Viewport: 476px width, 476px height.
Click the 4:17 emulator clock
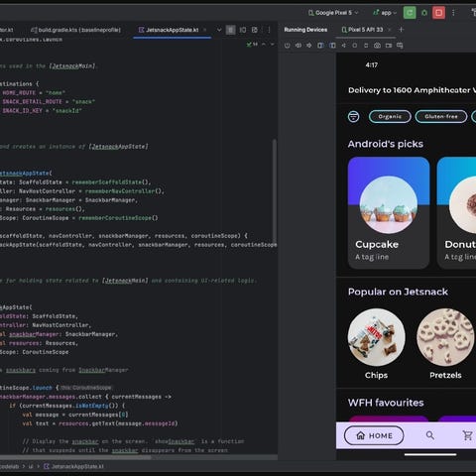point(372,64)
